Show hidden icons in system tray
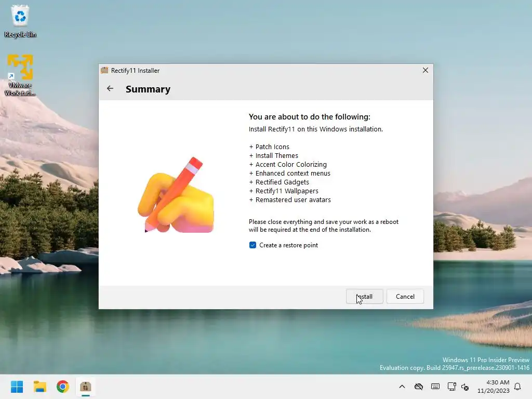The height and width of the screenshot is (399, 532). (x=402, y=387)
